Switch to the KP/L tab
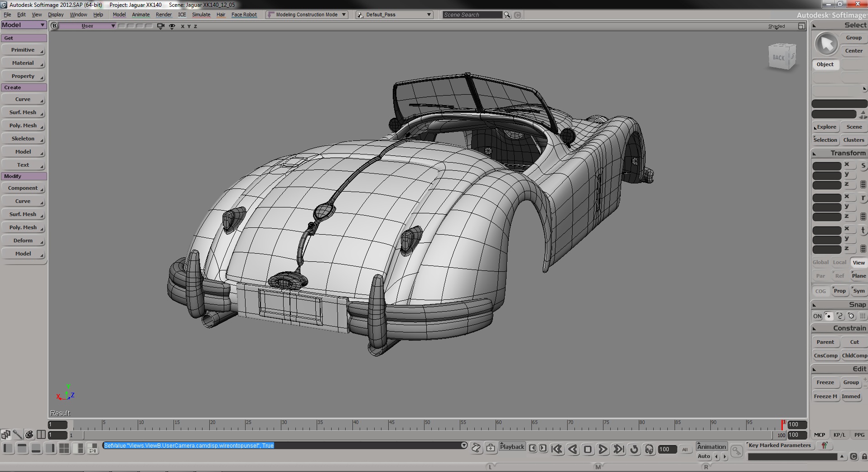The image size is (868, 472). pyautogui.click(x=839, y=435)
